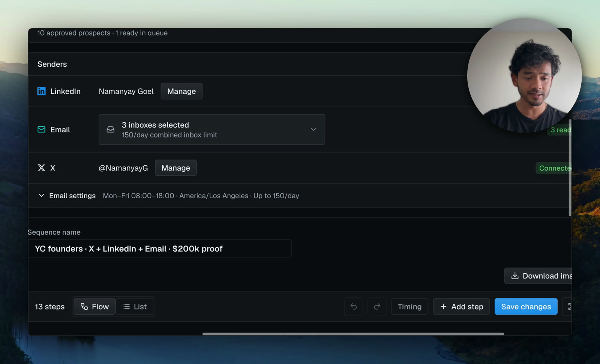This screenshot has width=600, height=364.
Task: Click the Mon–Fri 08:00–18:00 schedule summary
Action: 201,196
